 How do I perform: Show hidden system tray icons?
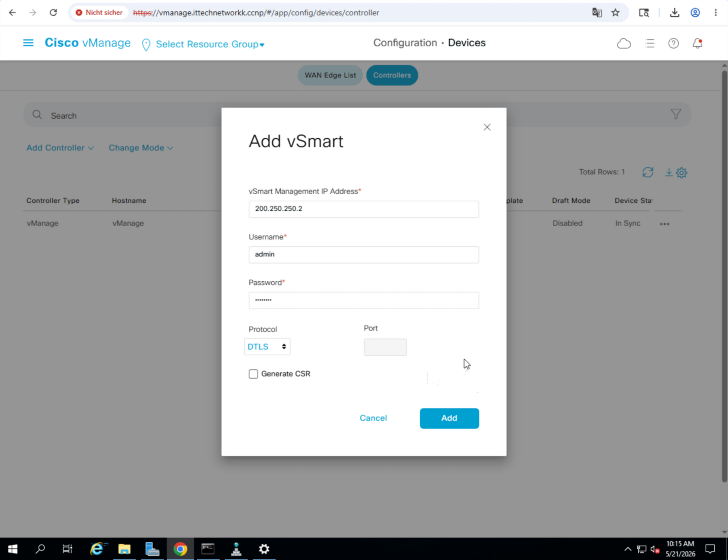tap(628, 549)
